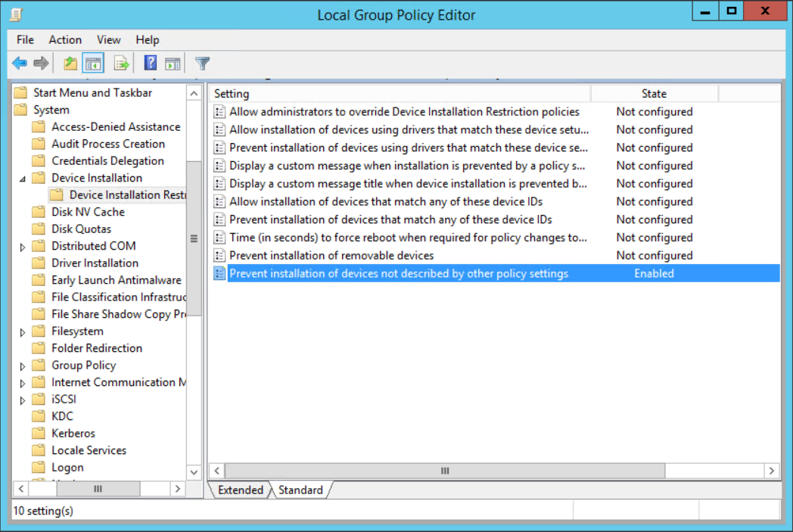Click the Back arrow toolbar icon
793x532 pixels.
(x=20, y=64)
